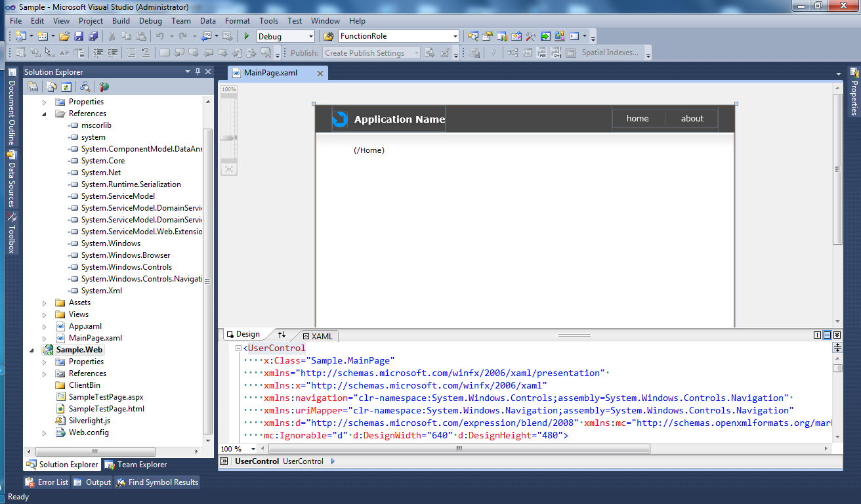Image resolution: width=861 pixels, height=504 pixels.
Task: Expand the Web.config node
Action: click(x=45, y=432)
